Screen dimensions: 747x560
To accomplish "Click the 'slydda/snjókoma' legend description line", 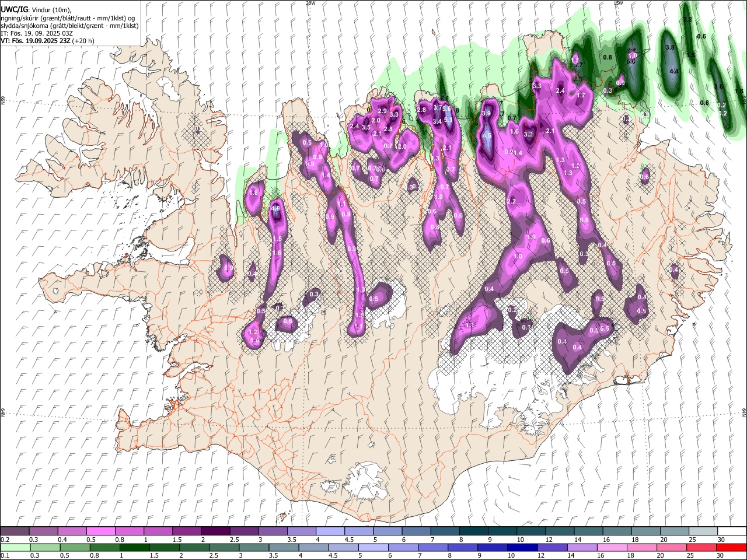I will coord(69,26).
